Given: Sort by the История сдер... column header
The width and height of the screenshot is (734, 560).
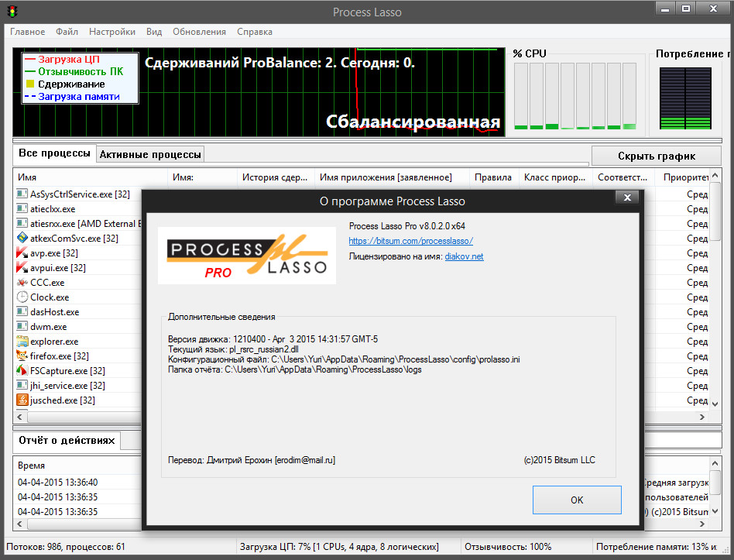Looking at the screenshot, I should [x=276, y=177].
